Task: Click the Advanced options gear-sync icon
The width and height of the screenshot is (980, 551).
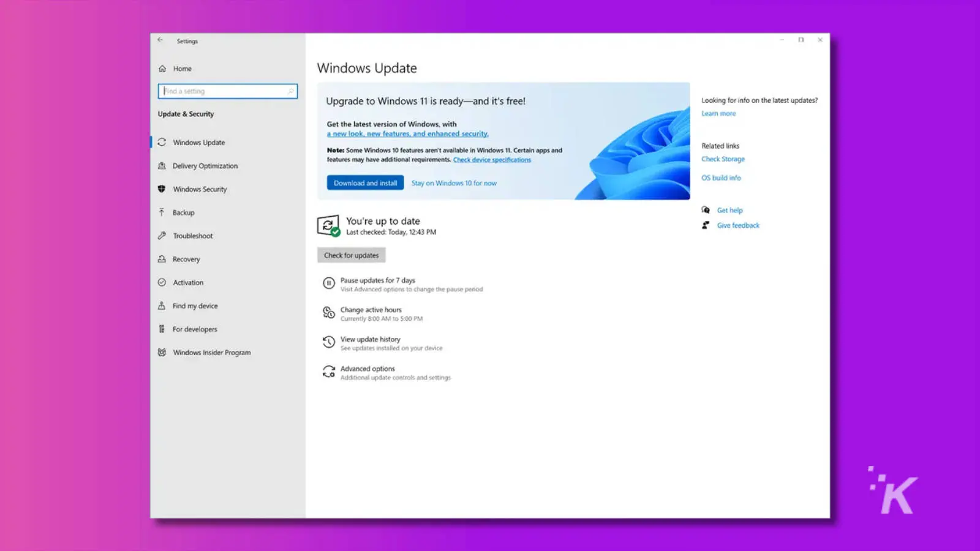Action: tap(329, 372)
